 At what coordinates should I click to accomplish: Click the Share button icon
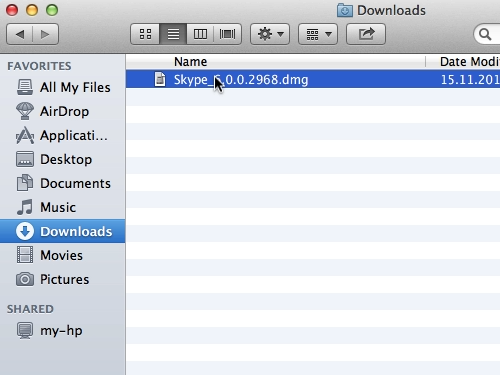click(x=366, y=34)
